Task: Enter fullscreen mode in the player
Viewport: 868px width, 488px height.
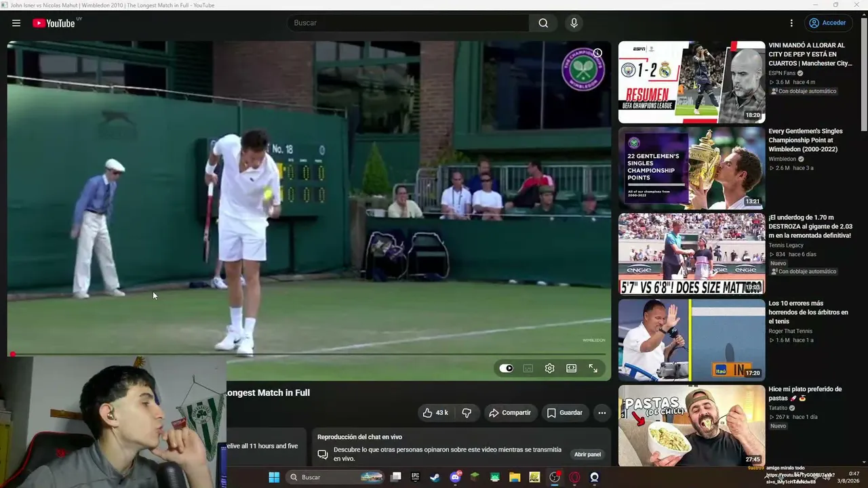Action: pyautogui.click(x=593, y=368)
